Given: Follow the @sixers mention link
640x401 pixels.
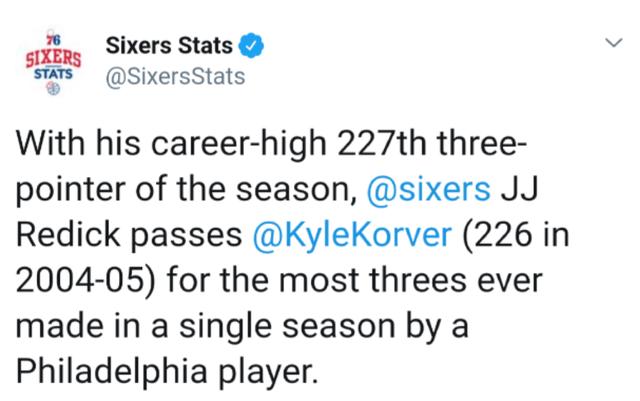Looking at the screenshot, I should click(429, 189).
